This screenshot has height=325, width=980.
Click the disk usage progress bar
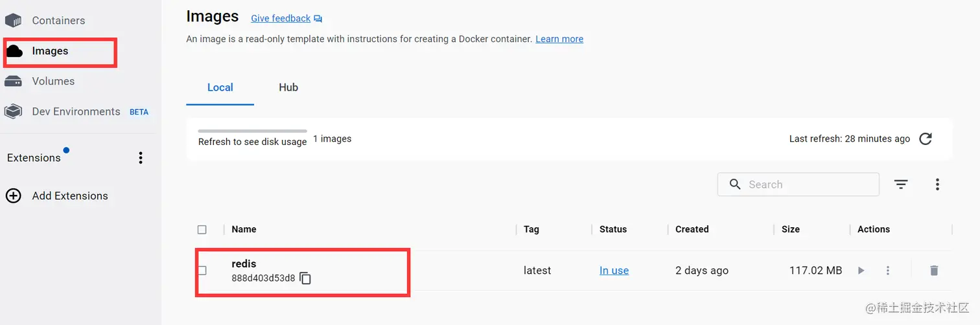[x=252, y=131]
